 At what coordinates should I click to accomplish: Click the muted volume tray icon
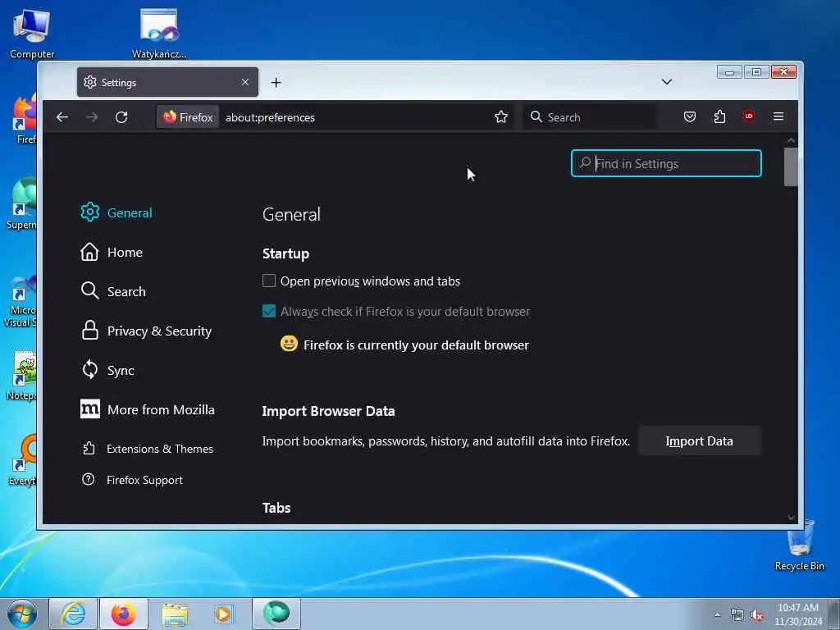click(x=757, y=615)
